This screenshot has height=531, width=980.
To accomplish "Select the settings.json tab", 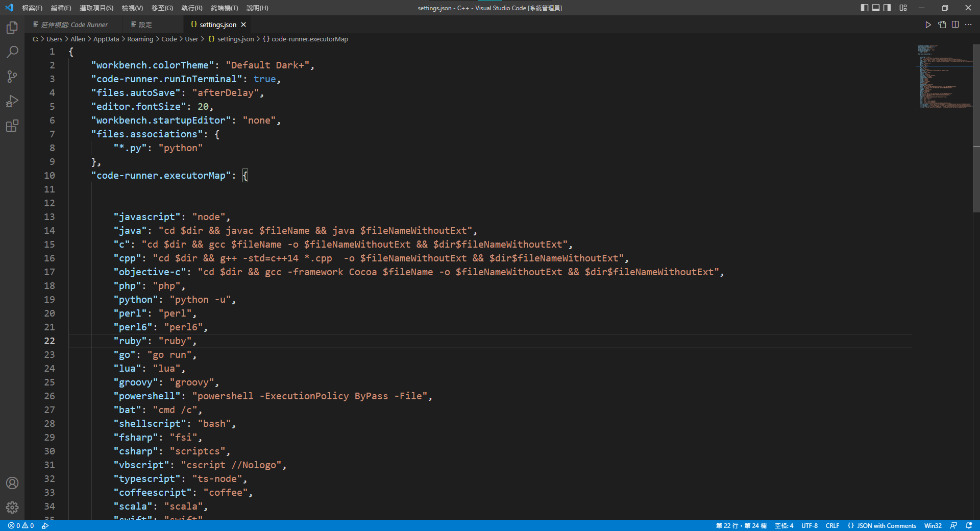I will 218,25.
